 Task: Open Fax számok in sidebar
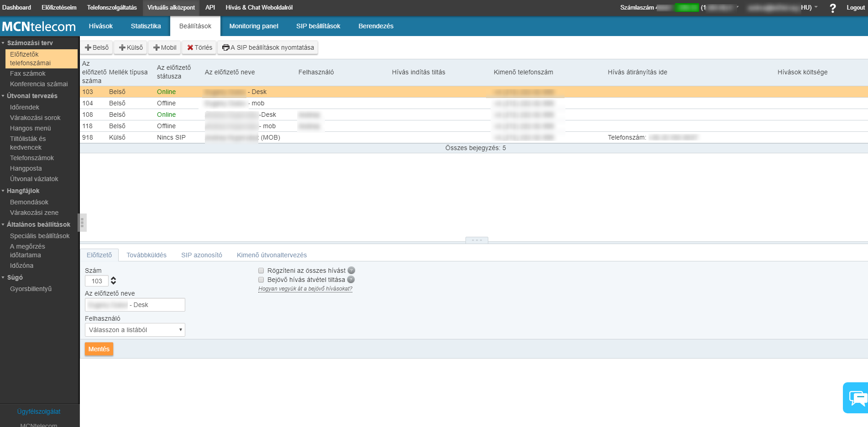pos(28,73)
